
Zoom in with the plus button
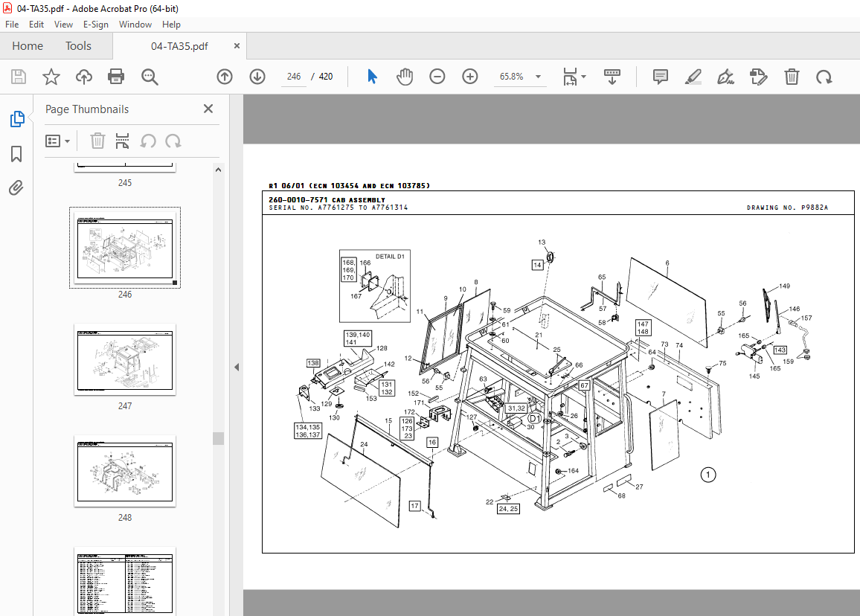(470, 77)
